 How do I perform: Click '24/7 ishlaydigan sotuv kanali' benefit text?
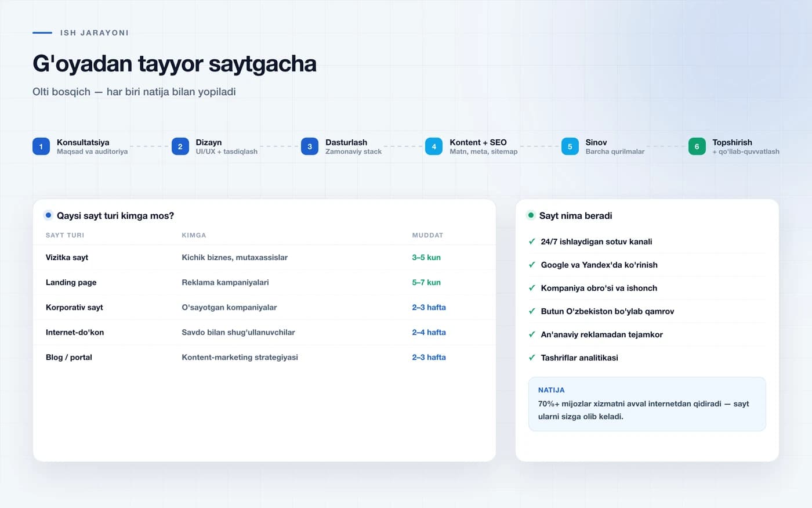[x=596, y=242]
